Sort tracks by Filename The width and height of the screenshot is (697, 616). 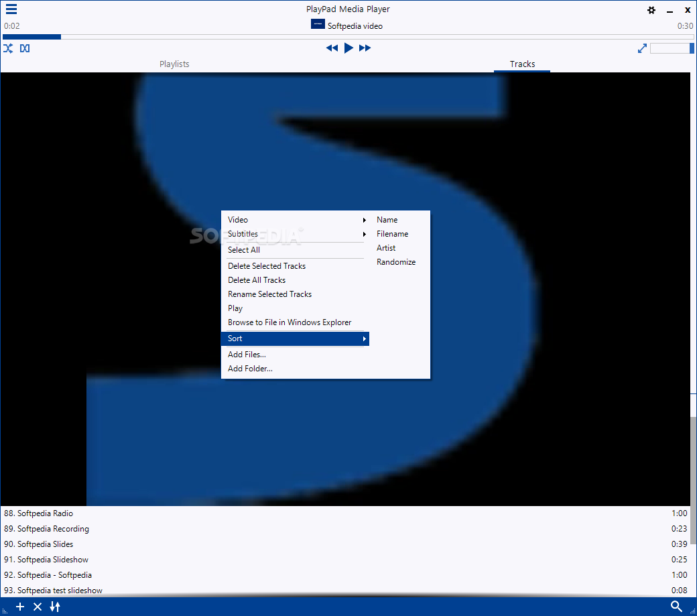coord(392,234)
